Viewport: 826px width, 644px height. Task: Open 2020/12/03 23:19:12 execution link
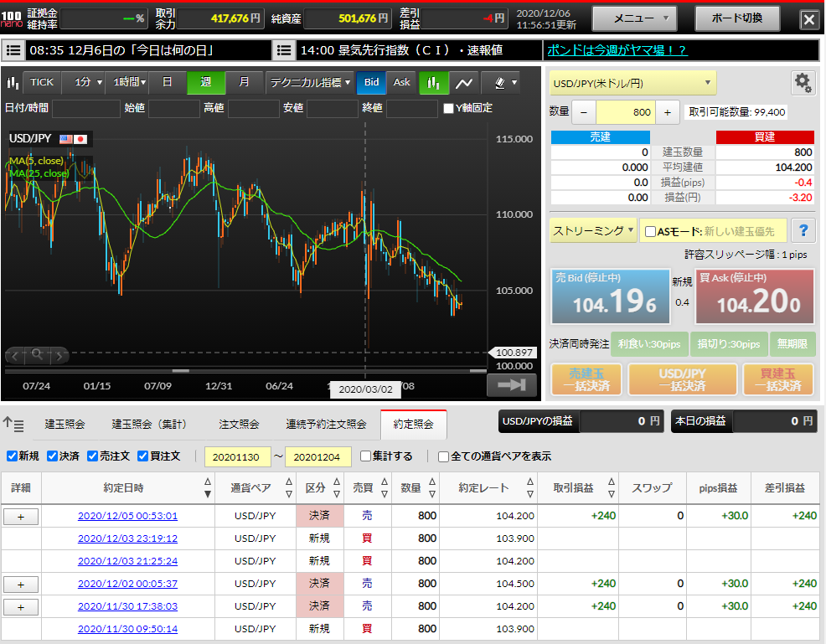[127, 538]
